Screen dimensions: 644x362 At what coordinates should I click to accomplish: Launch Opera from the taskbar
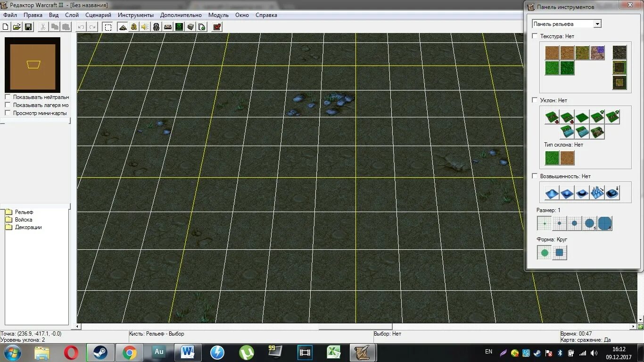point(71,352)
